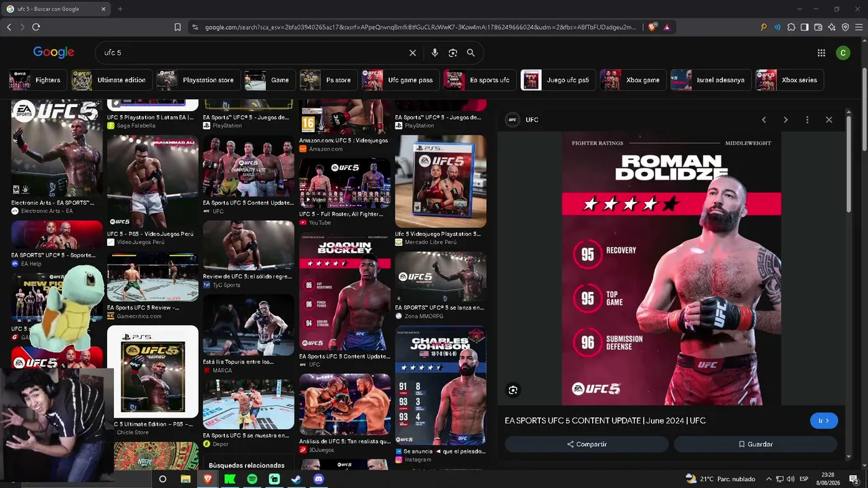Open Brave Wallet icon
The image size is (868, 488).
[818, 27]
